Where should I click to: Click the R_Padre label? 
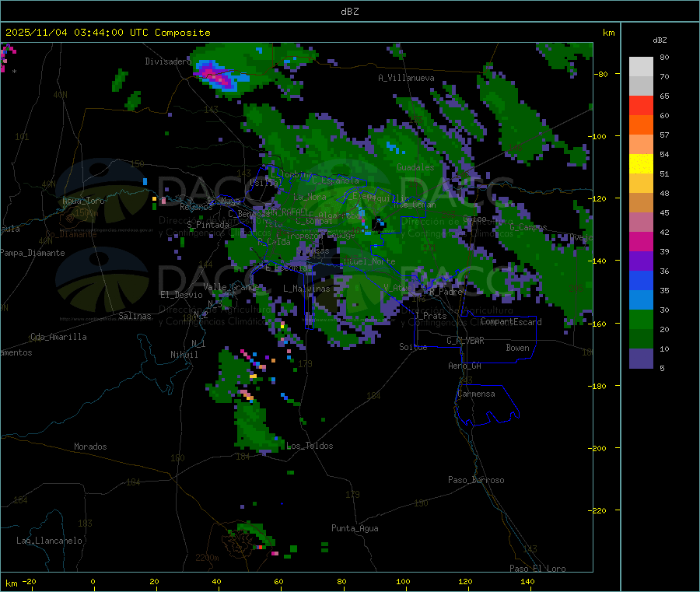pyautogui.click(x=446, y=292)
